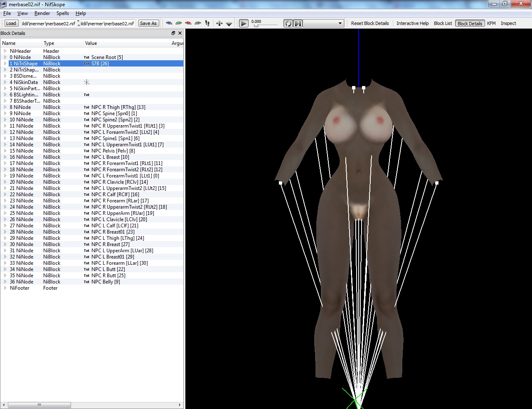Expand the 0 NiNode row
The height and width of the screenshot is (409, 532).
point(5,57)
